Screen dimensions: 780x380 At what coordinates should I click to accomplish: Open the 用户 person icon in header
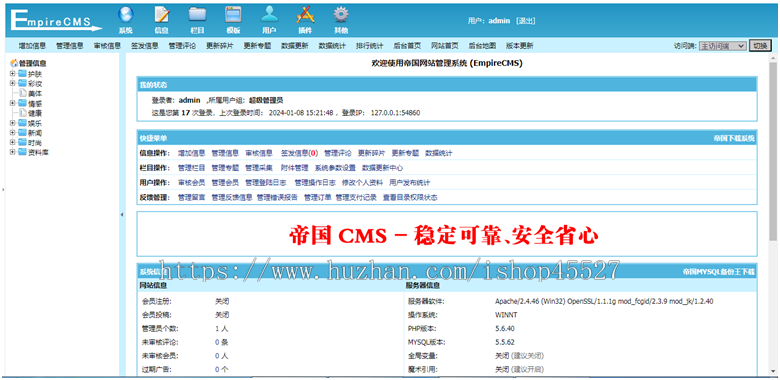tap(269, 15)
